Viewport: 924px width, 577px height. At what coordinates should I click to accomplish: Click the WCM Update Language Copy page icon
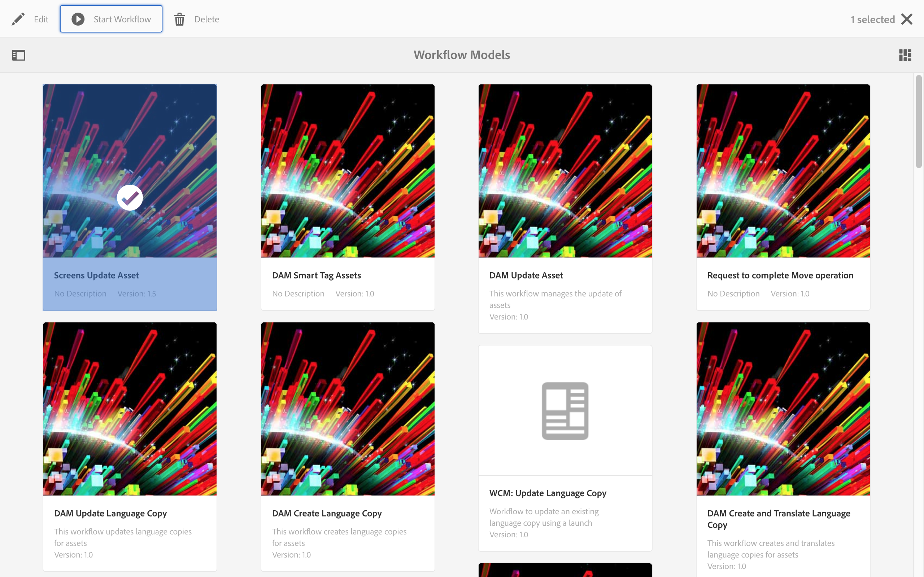(x=565, y=411)
